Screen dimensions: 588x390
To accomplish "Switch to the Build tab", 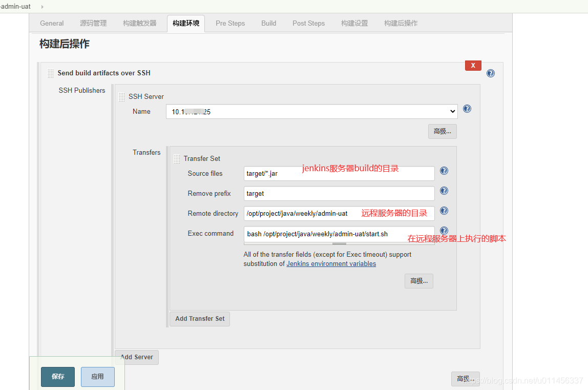I will tap(269, 23).
